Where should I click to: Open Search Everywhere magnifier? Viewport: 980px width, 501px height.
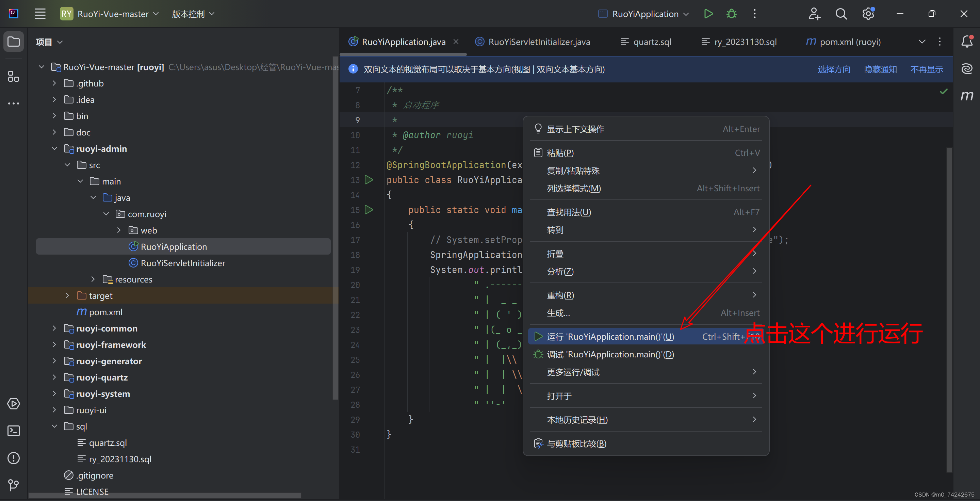coord(841,14)
